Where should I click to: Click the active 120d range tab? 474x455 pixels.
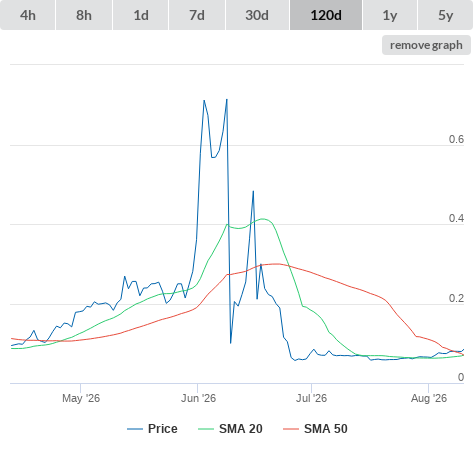(326, 15)
